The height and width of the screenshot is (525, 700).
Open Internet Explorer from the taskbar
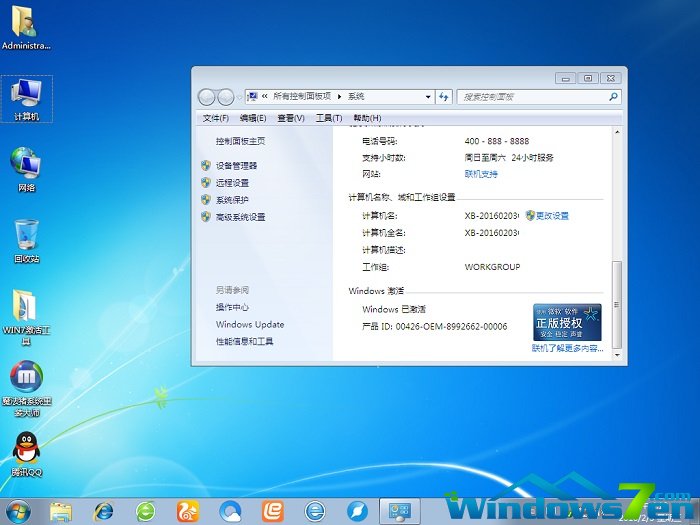pos(103,511)
